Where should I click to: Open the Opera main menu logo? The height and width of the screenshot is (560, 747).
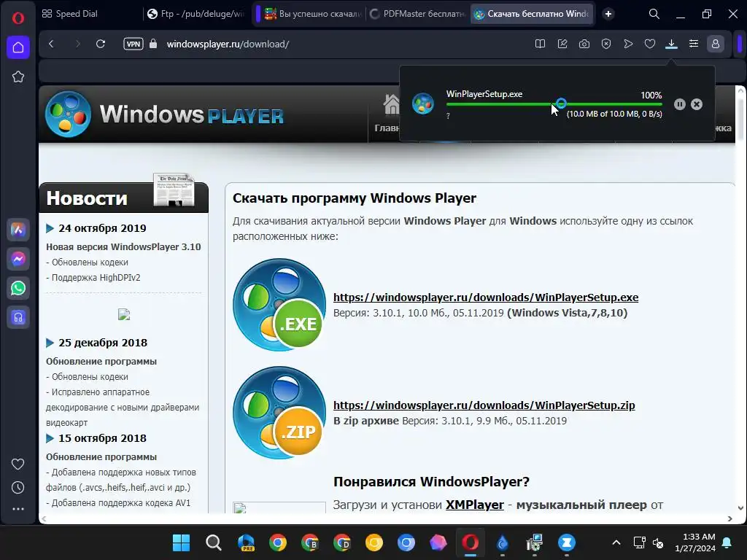(x=18, y=18)
